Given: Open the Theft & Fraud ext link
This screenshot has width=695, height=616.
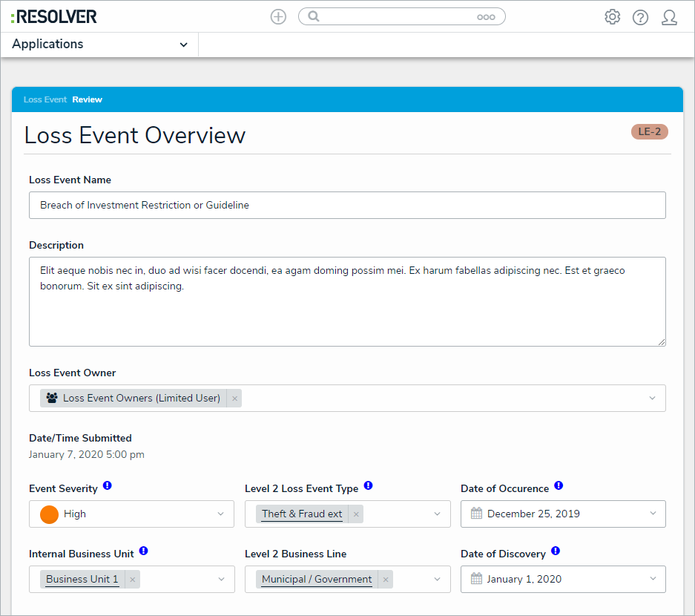Looking at the screenshot, I should [302, 514].
